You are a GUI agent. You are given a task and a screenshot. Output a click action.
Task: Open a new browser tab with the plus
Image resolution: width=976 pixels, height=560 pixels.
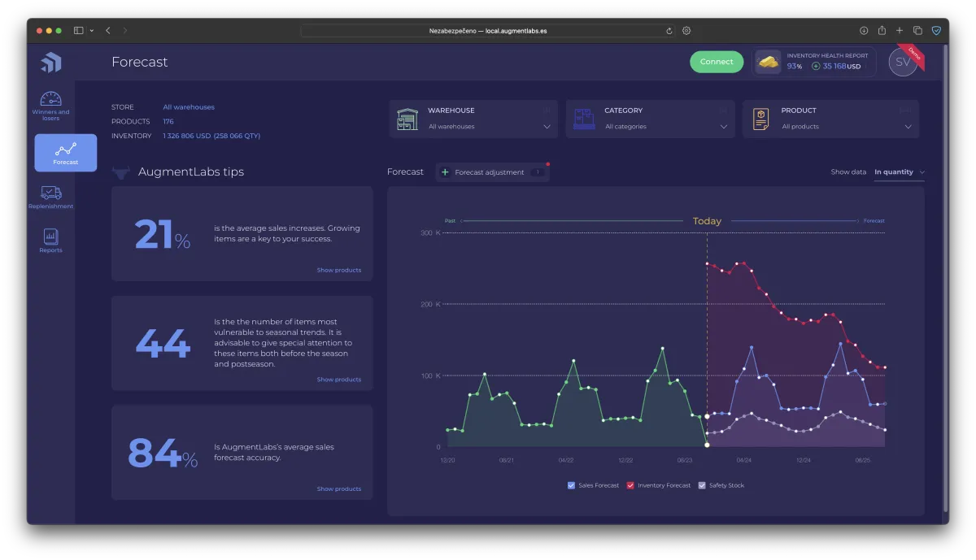click(x=900, y=31)
